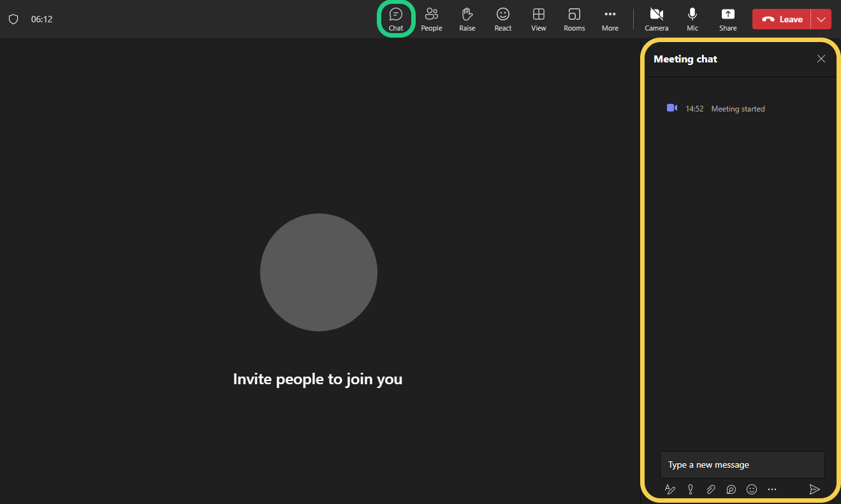Screen dimensions: 841x504
Task: Click the Type a new message field
Action: point(742,464)
